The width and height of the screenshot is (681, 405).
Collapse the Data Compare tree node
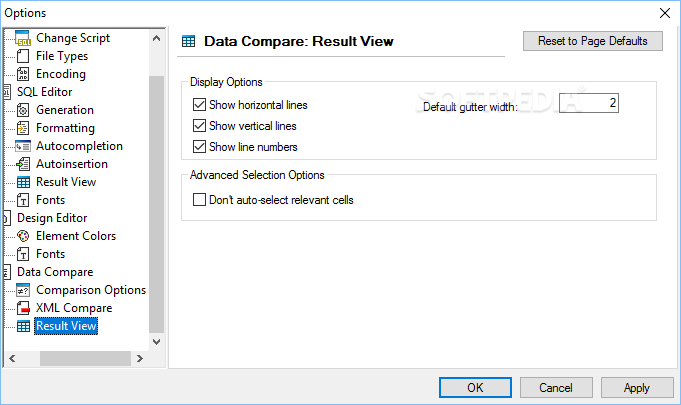point(7,272)
